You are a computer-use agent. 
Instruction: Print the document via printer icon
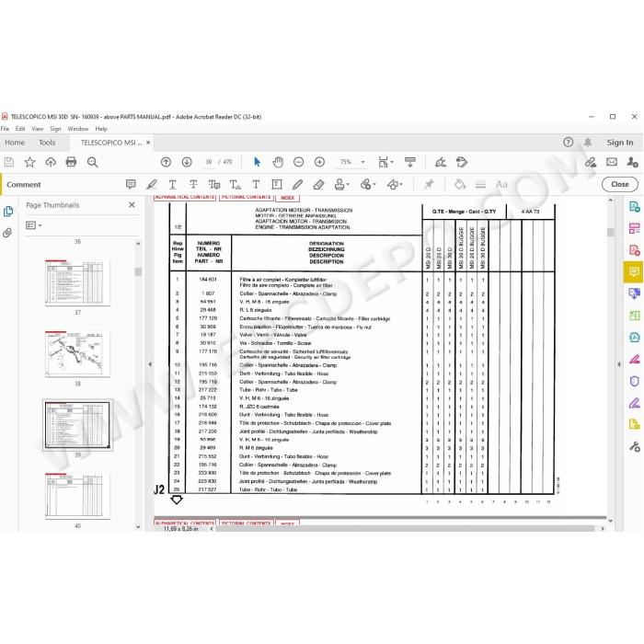click(71, 162)
